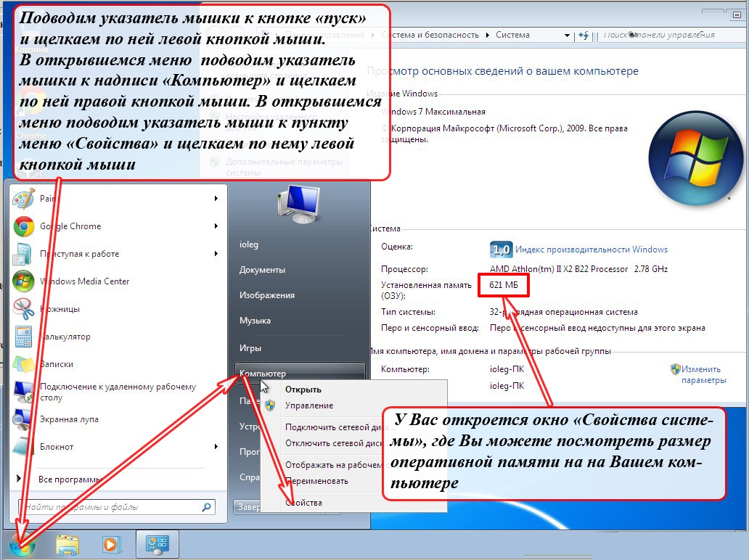749x560 pixels.
Task: Open Windows Explorer from the taskbar
Action: click(x=67, y=545)
